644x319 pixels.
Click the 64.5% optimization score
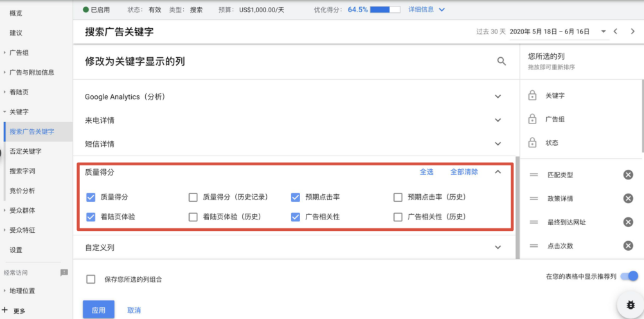tap(358, 10)
